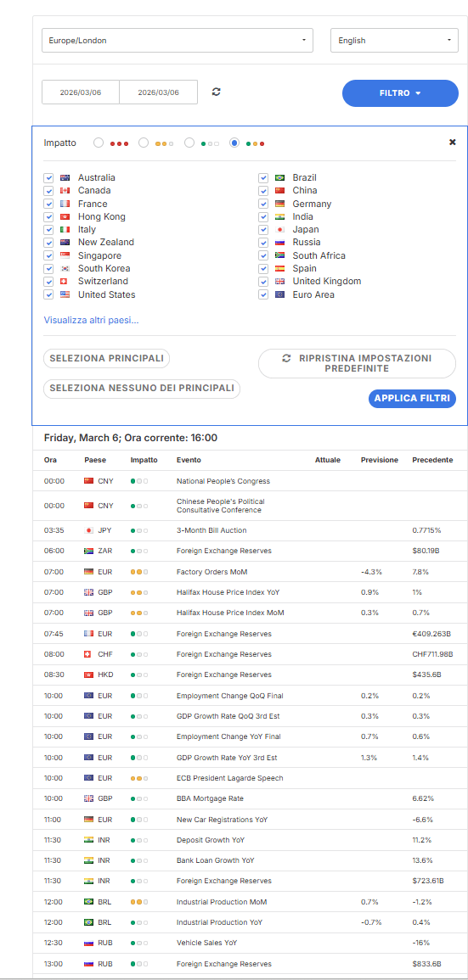Uncheck the France checkbox
Screen dimensions: 468x980
48,204
